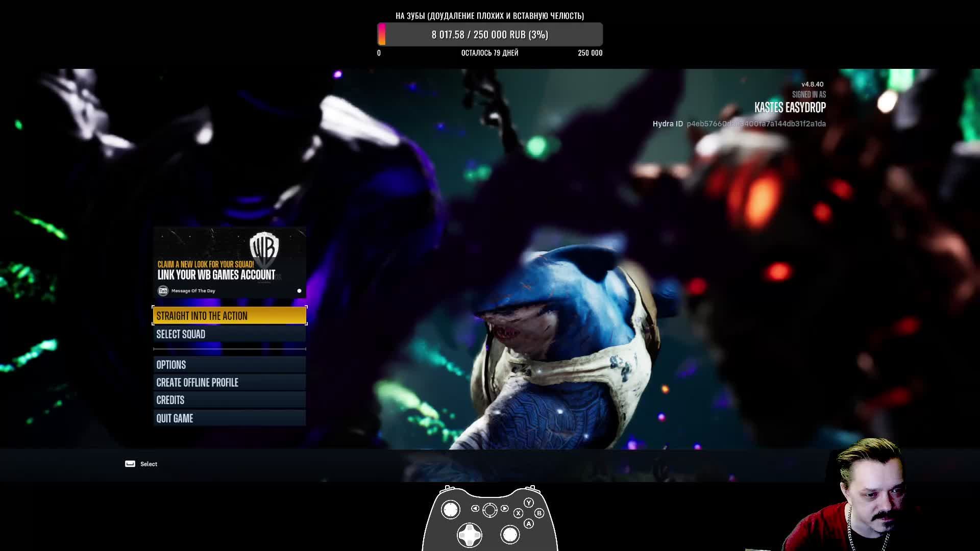Click the spacebar Select key icon
This screenshot has width=980, height=551.
coord(130,464)
